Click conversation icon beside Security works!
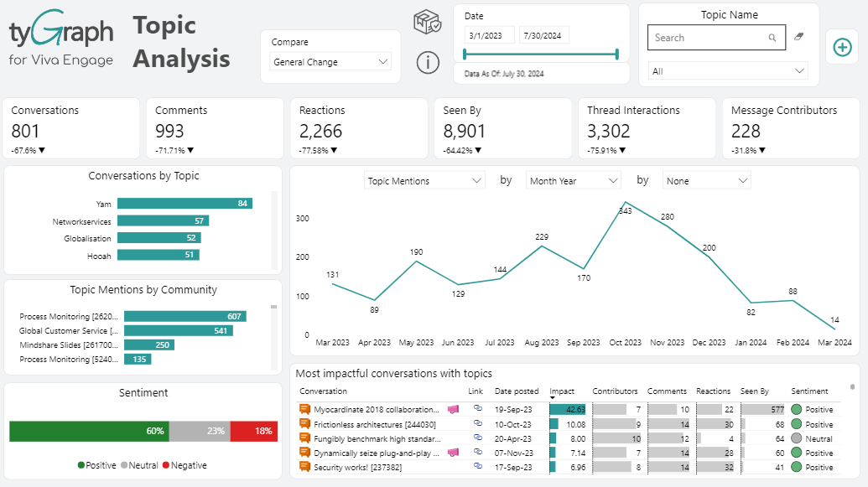Viewport: 868px width, 487px height. 305,467
